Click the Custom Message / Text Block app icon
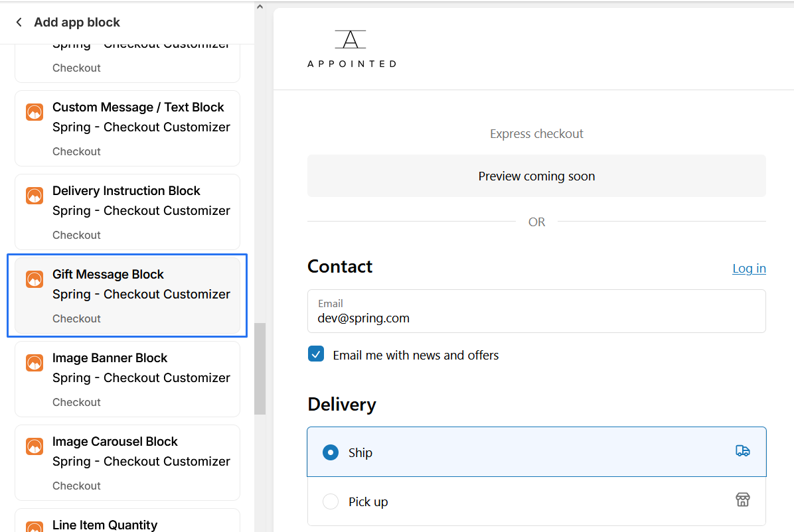This screenshot has width=794, height=532. [x=35, y=112]
